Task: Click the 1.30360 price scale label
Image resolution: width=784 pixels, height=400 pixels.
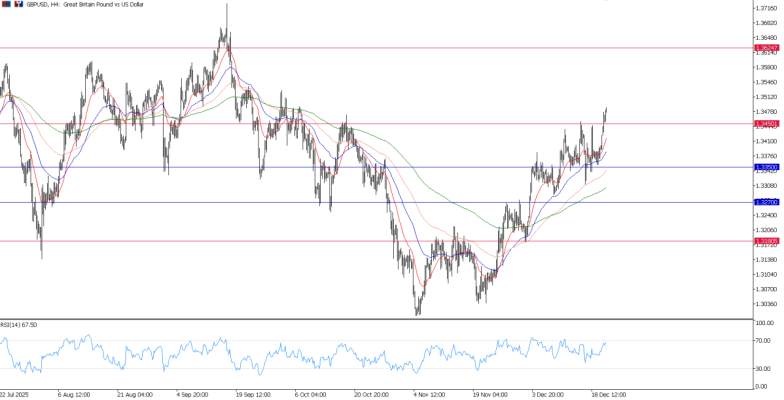Action: pos(768,304)
